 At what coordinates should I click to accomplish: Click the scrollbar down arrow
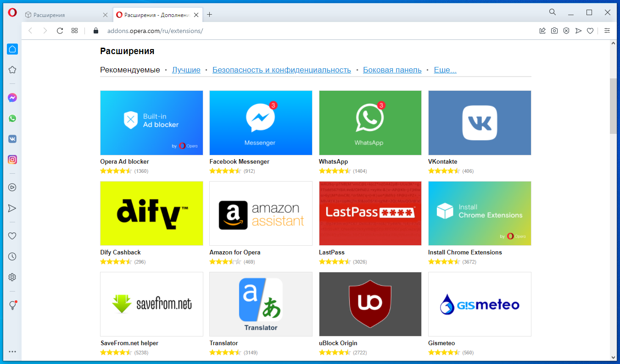pyautogui.click(x=613, y=357)
